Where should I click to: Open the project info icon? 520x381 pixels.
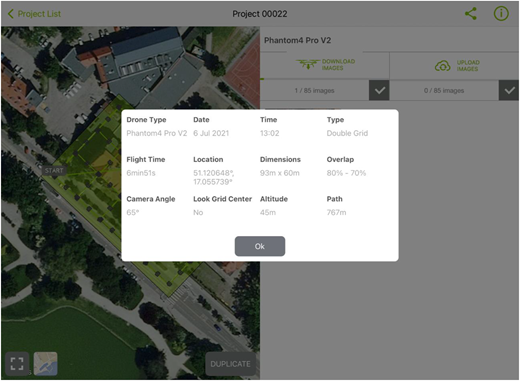[501, 14]
